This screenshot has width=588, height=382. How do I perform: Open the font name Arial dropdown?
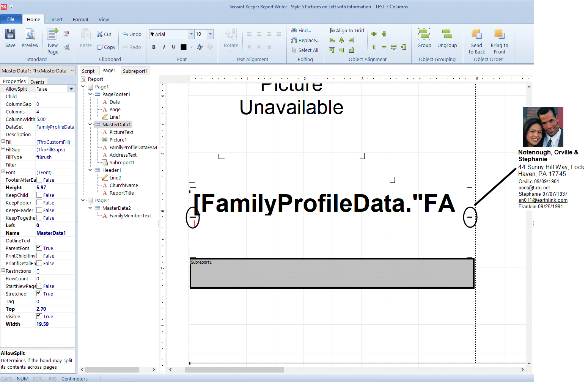point(191,34)
